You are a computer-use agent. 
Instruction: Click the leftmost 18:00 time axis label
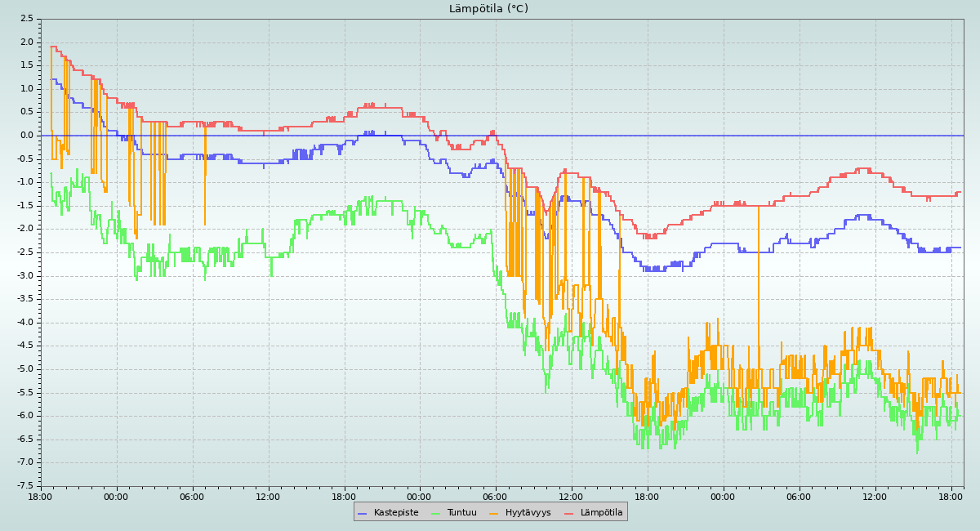point(41,496)
